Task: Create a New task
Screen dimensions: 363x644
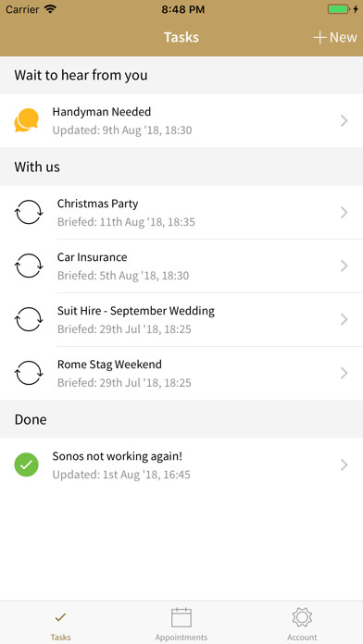Action: click(x=335, y=37)
